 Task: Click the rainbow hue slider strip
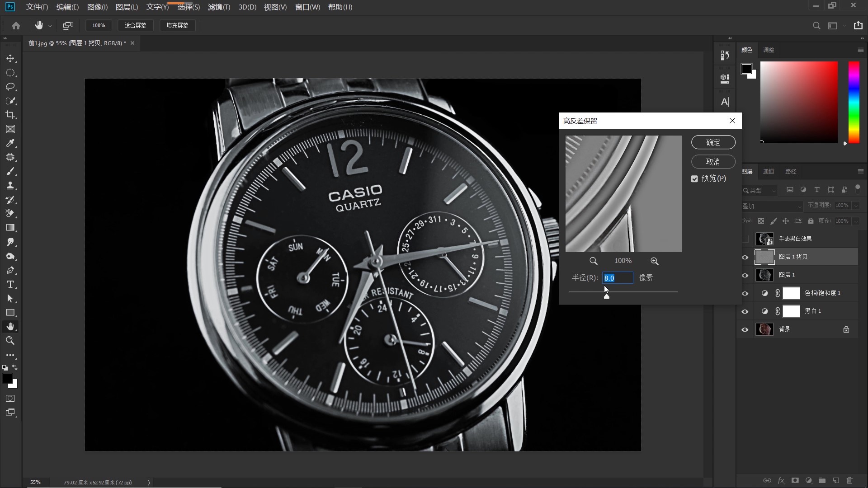coord(854,102)
